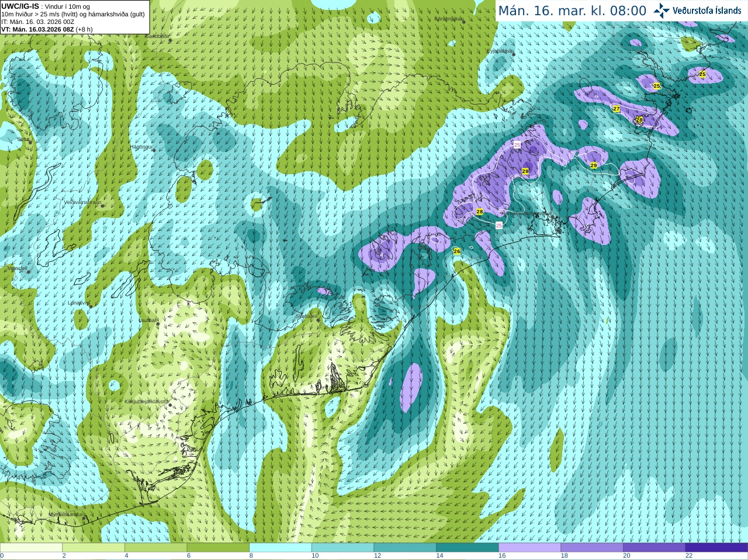Viewport: 748px width, 560px height.
Task: Click the Kirkjubæjarklaustur station label
Action: [146, 402]
